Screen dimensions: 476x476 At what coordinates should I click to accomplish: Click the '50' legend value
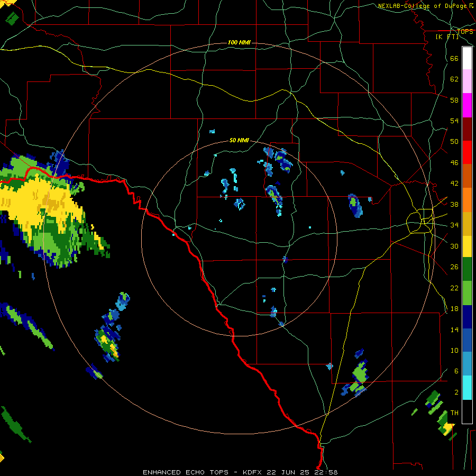(x=454, y=142)
